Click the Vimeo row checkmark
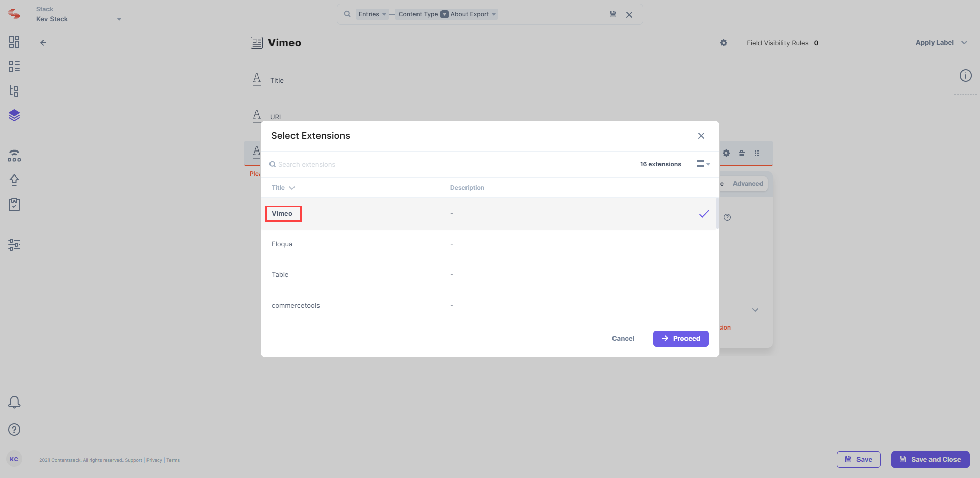980x478 pixels. tap(704, 214)
